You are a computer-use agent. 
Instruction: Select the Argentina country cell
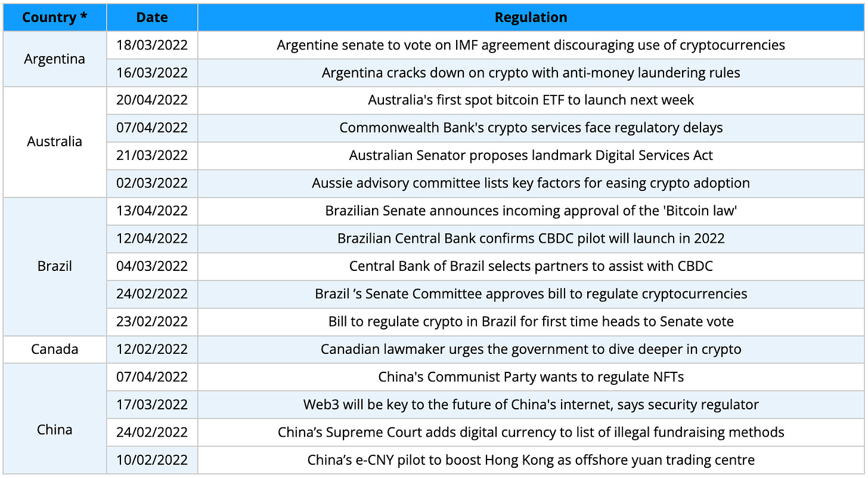tap(54, 59)
